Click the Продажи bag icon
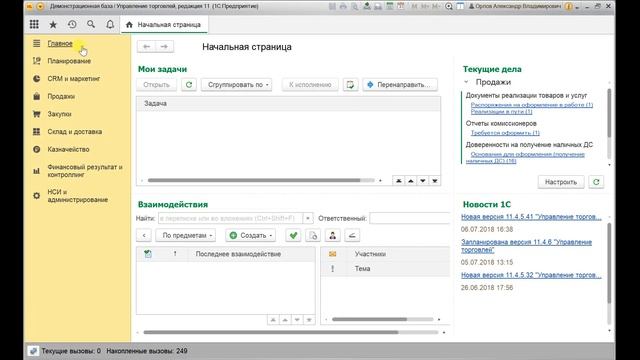The image size is (640, 360). [x=37, y=96]
